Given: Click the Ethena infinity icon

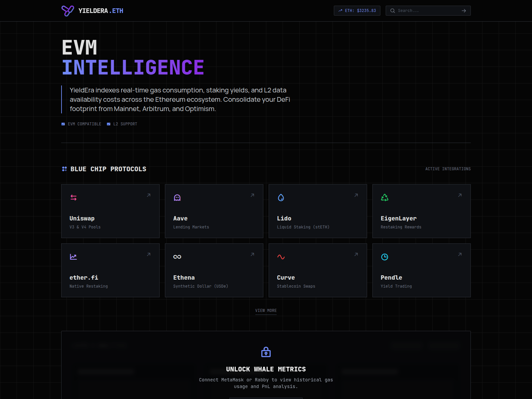Looking at the screenshot, I should [177, 257].
